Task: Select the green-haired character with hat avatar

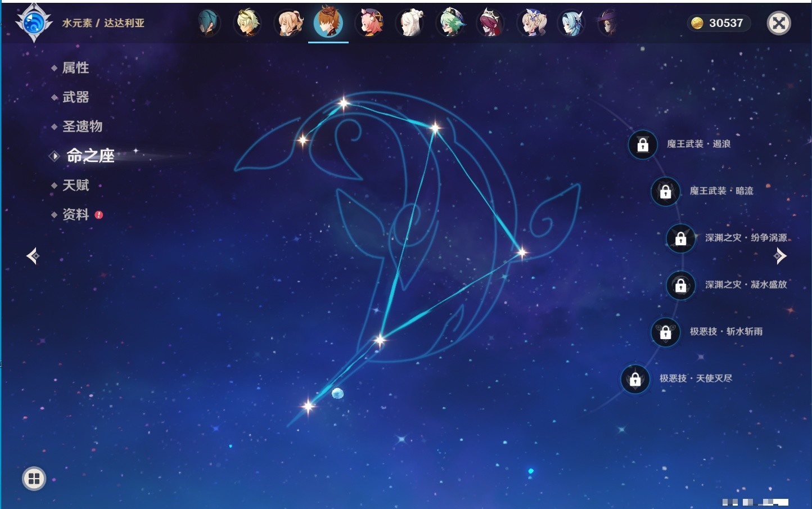Action: coord(451,23)
